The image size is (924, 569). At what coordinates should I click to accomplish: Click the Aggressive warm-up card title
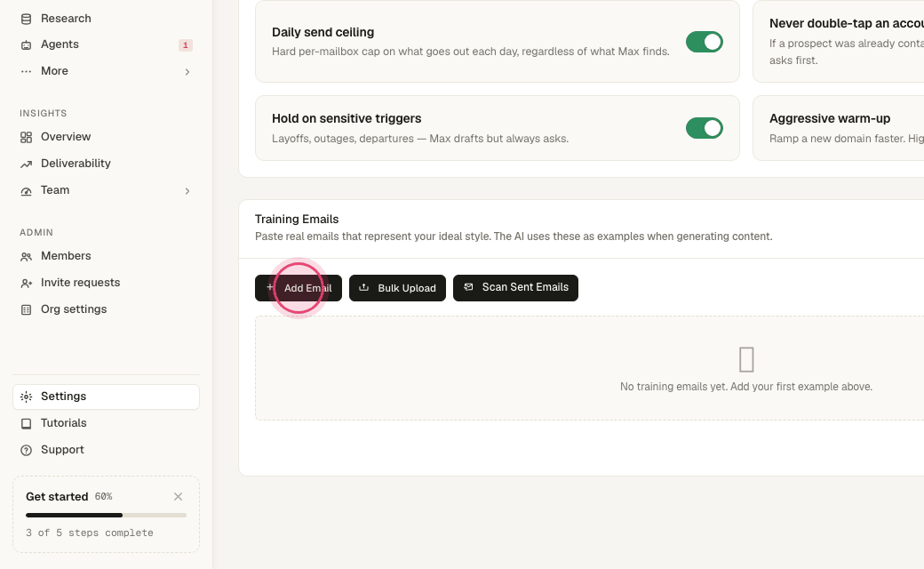coord(830,118)
